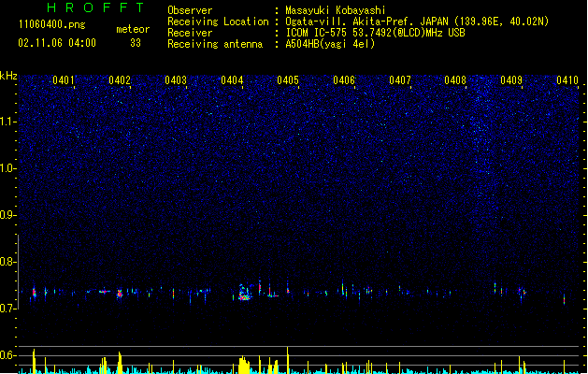Image resolution: width=588 pixels, height=374 pixels.
Task: Click the ICOM IC-575 receiver value
Action: click(x=375, y=33)
